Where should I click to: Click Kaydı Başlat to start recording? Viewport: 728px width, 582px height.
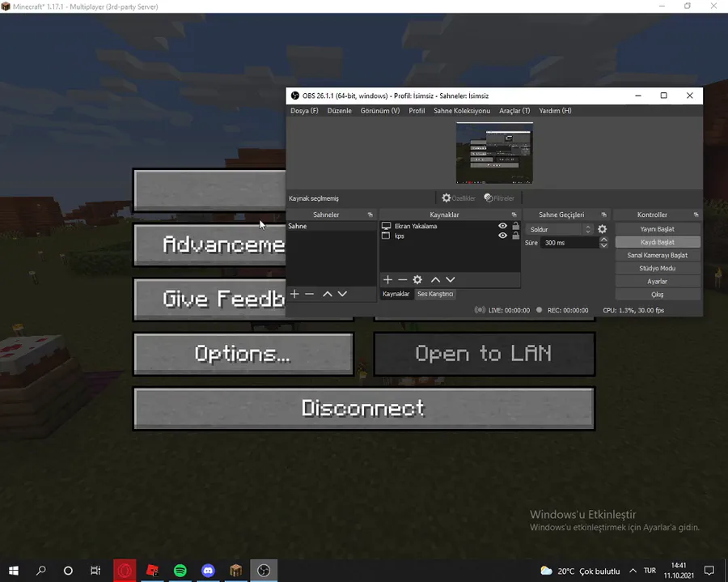tap(658, 242)
